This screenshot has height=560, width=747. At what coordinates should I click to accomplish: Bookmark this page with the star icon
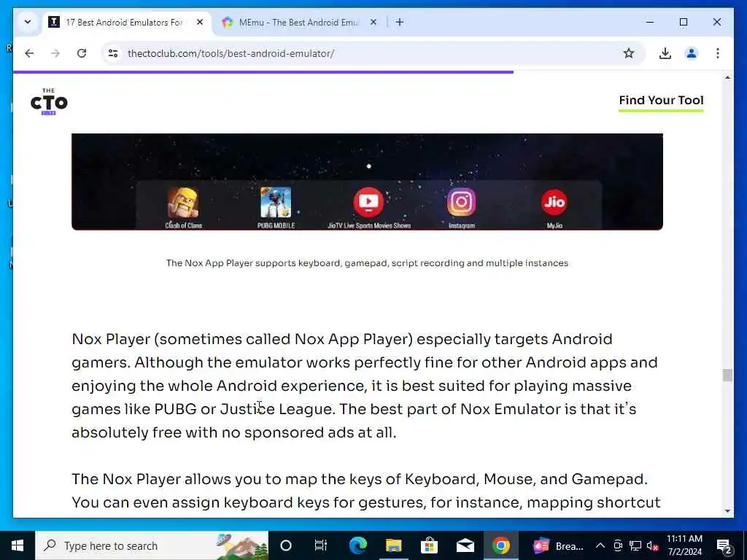tap(629, 53)
